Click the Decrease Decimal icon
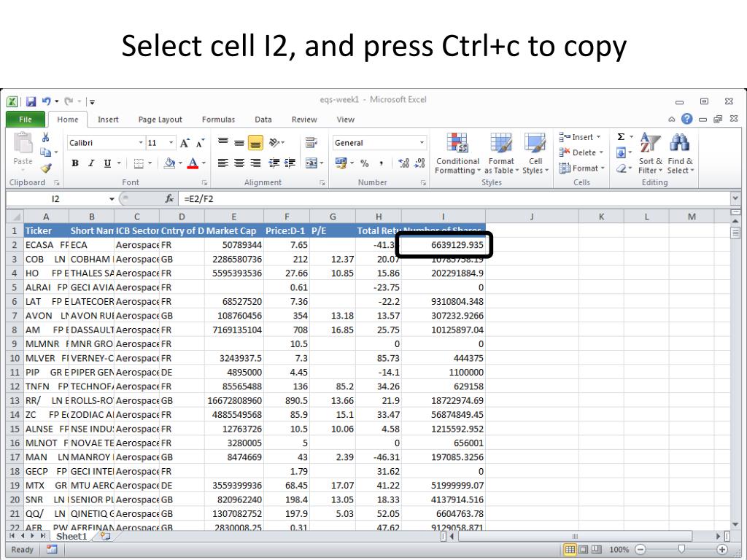Viewport: 747px width, 560px height. tap(419, 163)
